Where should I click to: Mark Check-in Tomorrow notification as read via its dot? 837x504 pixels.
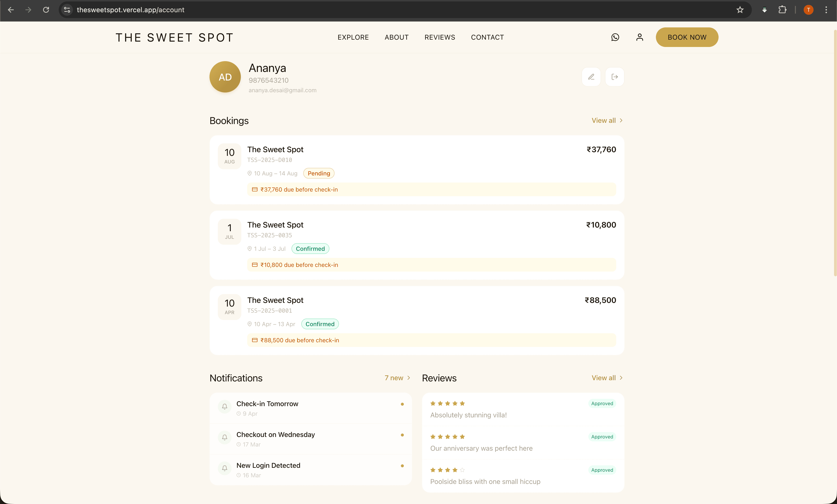coord(402,404)
